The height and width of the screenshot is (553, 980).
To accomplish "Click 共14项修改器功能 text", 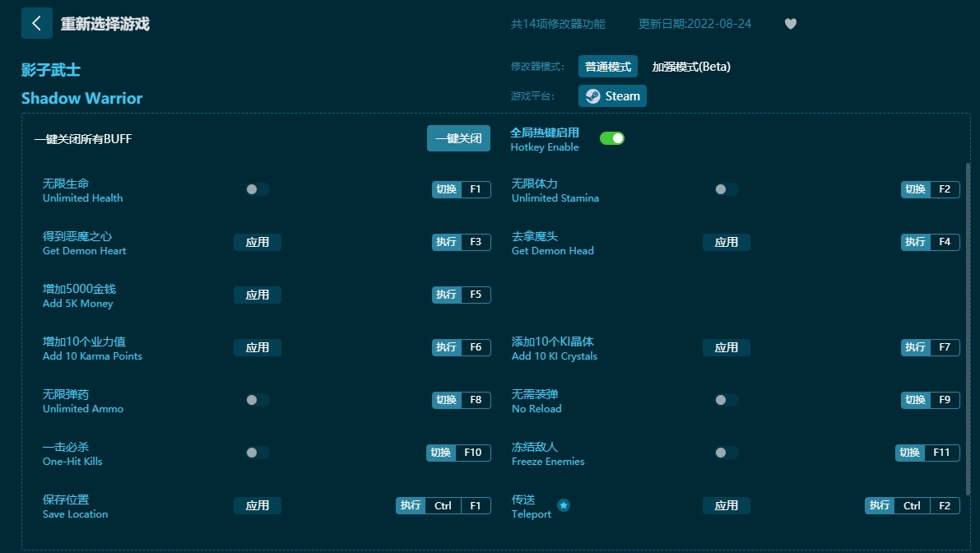I will click(558, 24).
